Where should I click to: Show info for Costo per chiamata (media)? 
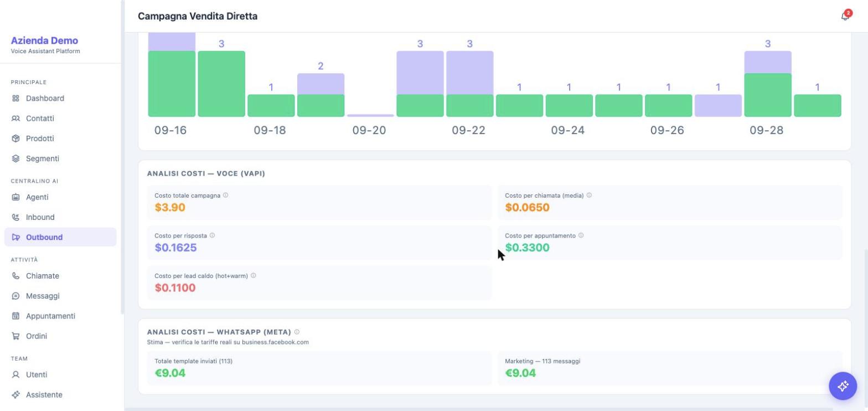pyautogui.click(x=589, y=195)
